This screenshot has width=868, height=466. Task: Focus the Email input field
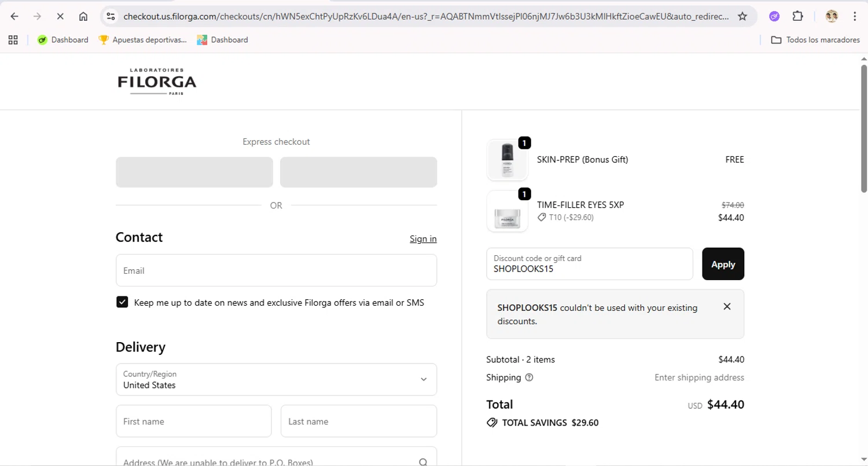pyautogui.click(x=276, y=270)
